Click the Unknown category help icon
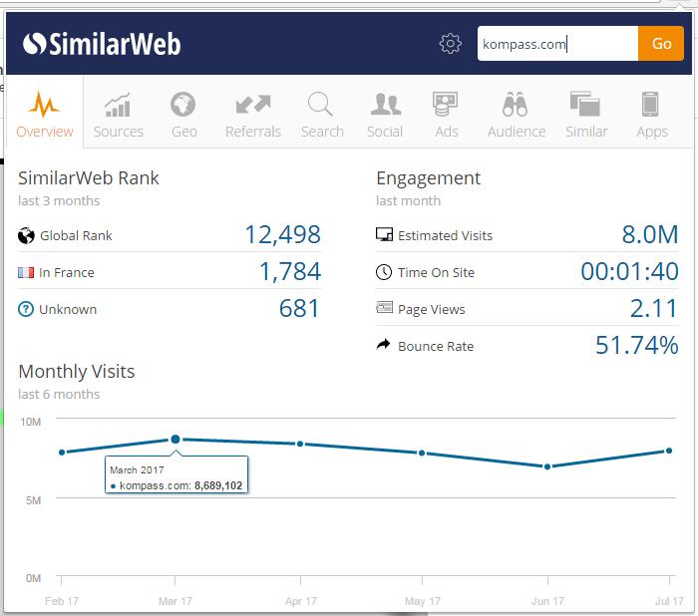The width and height of the screenshot is (698, 616). 26,309
